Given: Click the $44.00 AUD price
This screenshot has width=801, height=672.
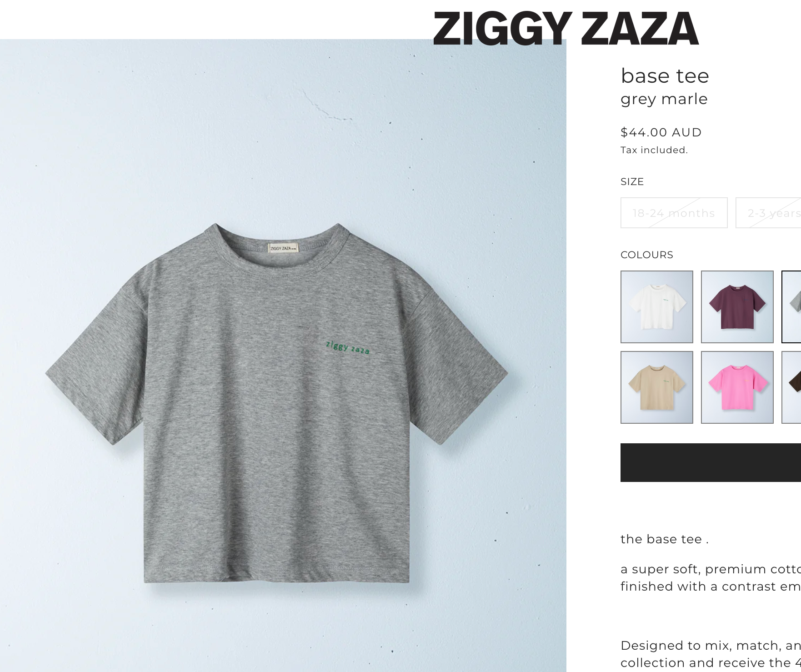Looking at the screenshot, I should tap(661, 132).
